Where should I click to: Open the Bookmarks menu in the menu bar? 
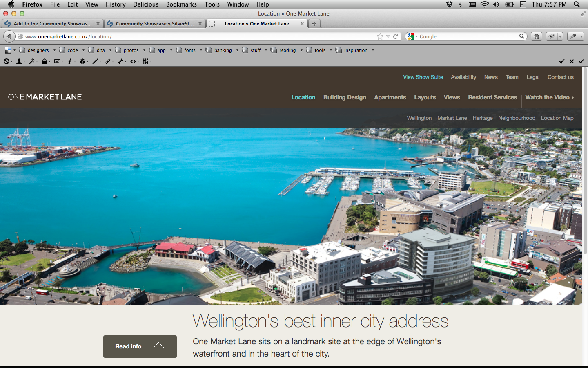[181, 4]
